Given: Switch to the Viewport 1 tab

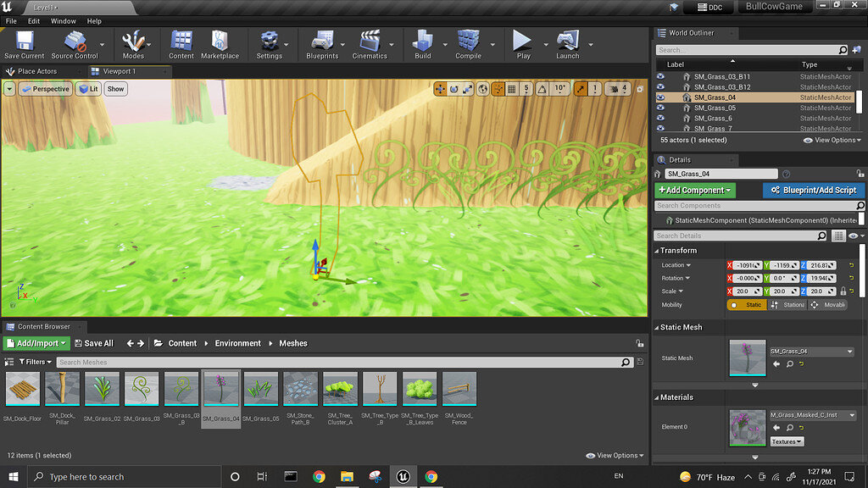Looking at the screenshot, I should pos(119,71).
